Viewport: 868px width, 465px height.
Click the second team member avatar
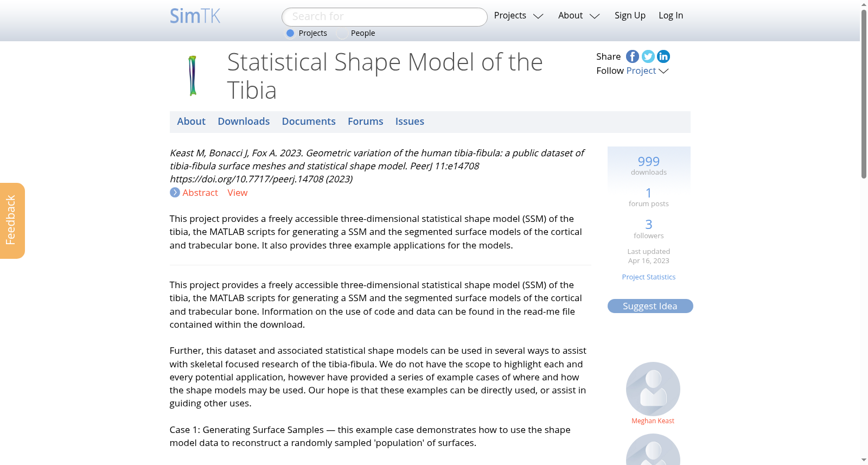coord(653,450)
